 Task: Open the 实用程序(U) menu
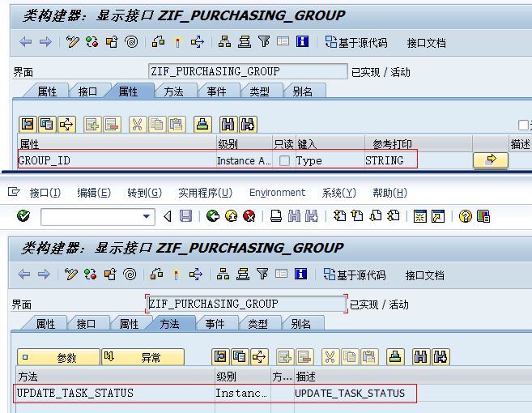coord(205,193)
